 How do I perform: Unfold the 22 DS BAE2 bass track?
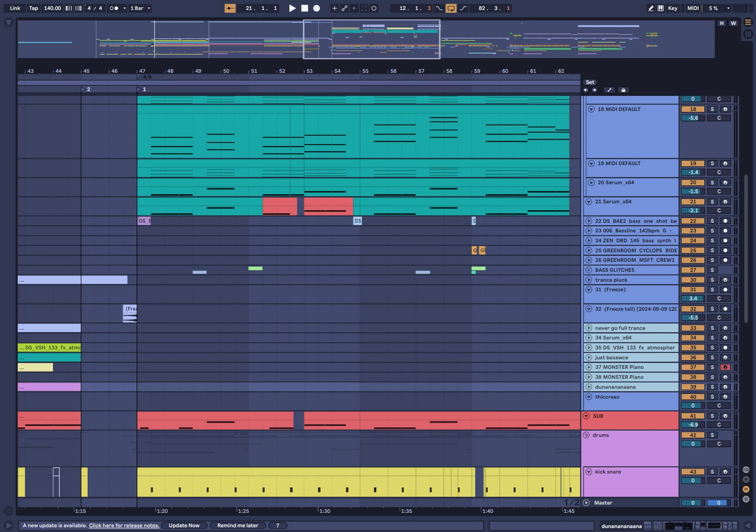589,221
